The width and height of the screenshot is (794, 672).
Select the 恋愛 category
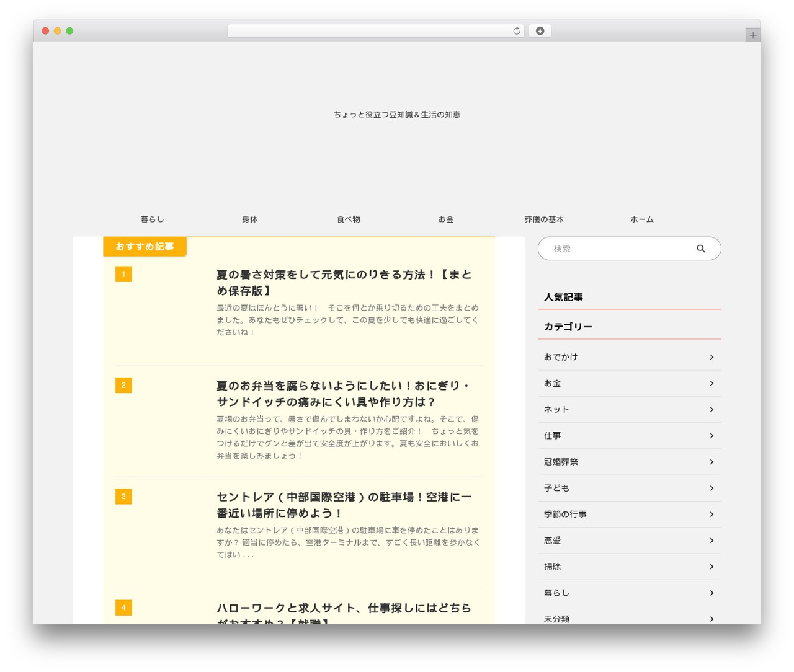pos(629,541)
